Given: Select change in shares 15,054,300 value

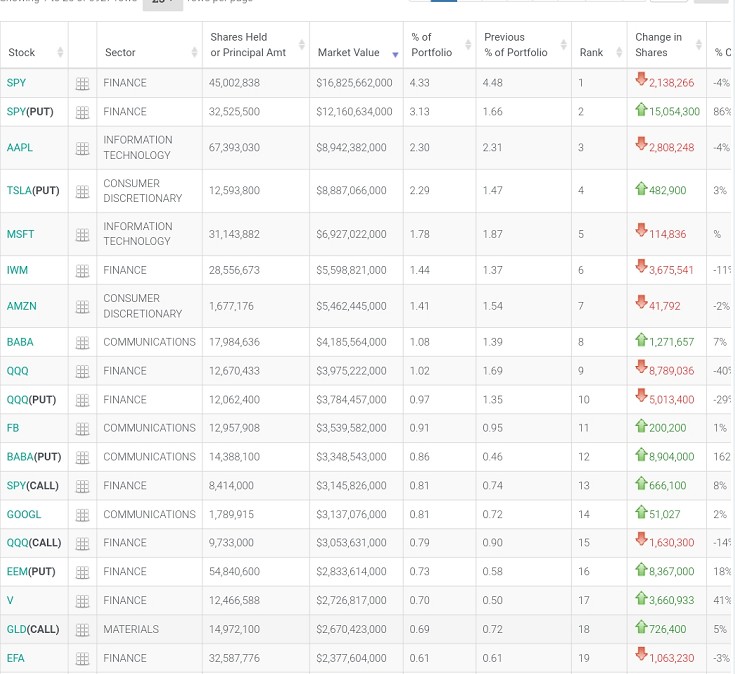Looking at the screenshot, I should point(674,112).
